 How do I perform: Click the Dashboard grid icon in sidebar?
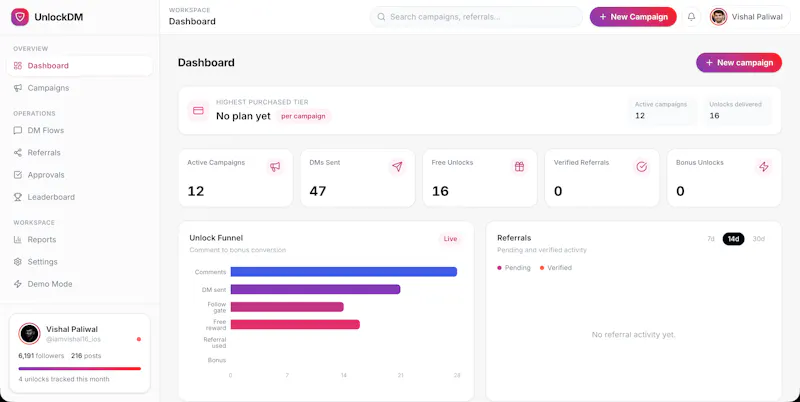[x=18, y=66]
